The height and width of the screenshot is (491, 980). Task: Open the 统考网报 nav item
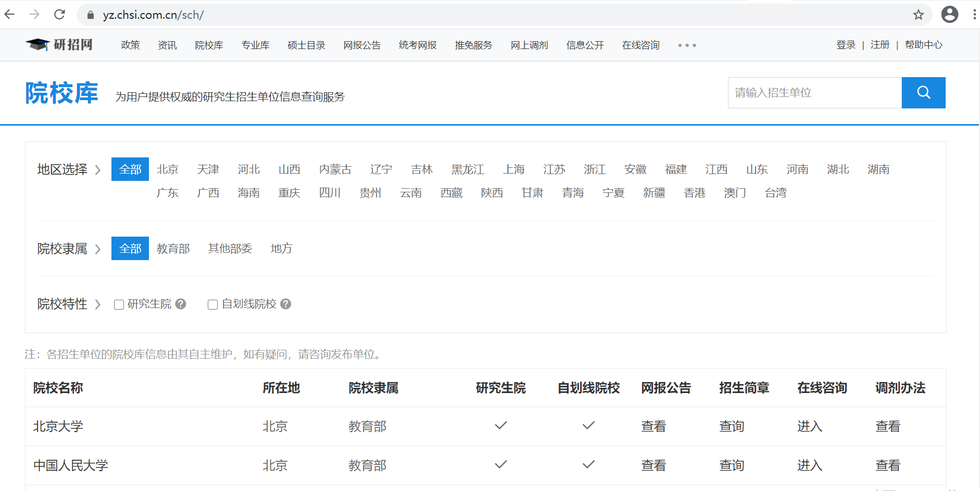tap(418, 45)
